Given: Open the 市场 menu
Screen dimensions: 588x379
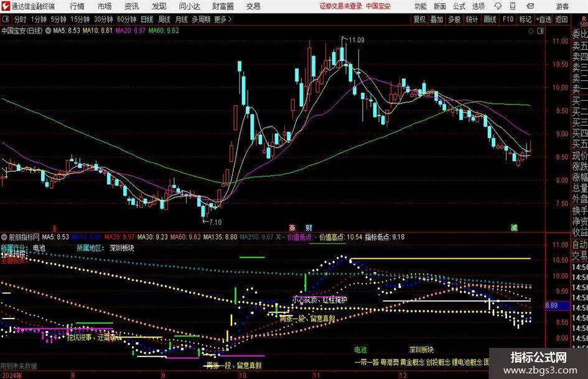Looking at the screenshot, I should (x=105, y=6).
